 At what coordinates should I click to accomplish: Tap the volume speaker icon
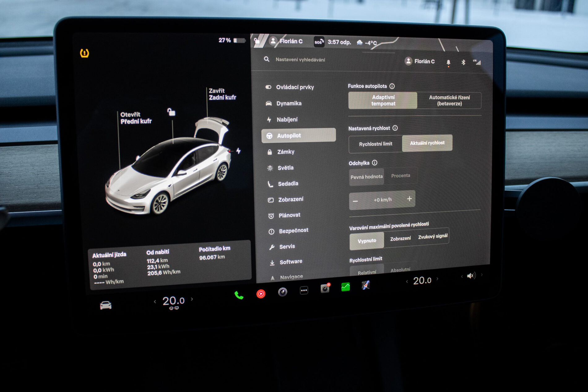pos(471,276)
